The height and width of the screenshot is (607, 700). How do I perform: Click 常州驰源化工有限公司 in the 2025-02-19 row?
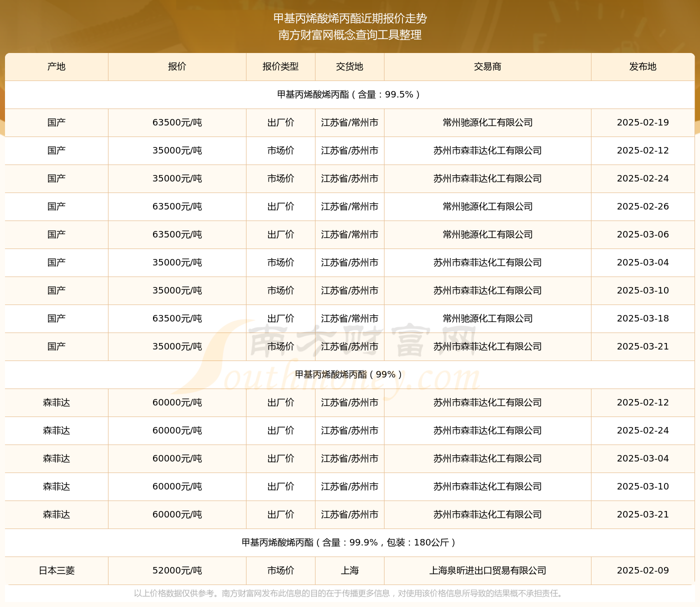coord(487,122)
